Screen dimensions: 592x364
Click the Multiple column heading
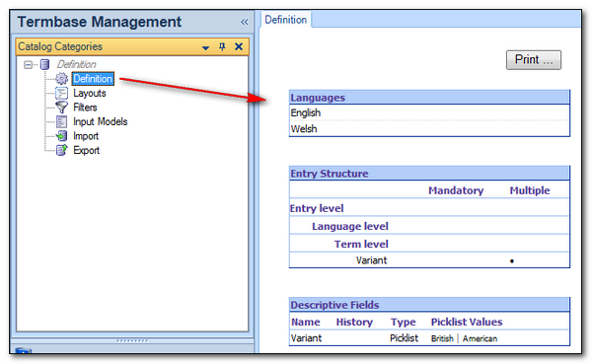point(529,190)
